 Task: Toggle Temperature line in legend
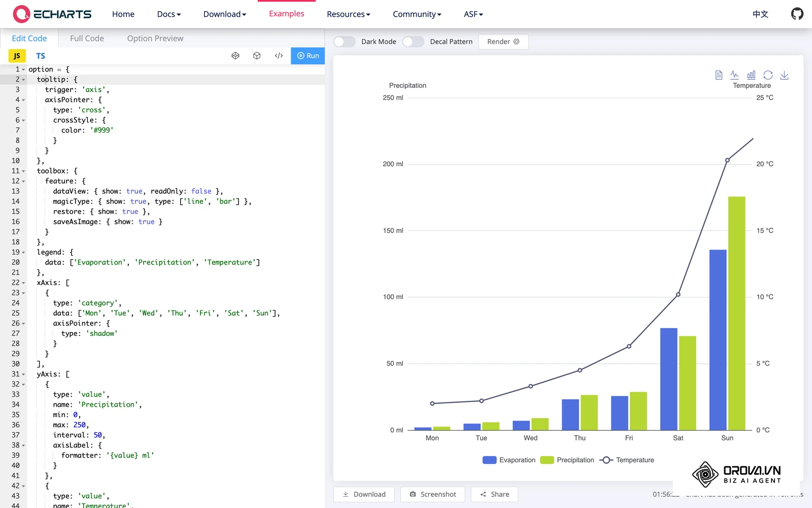(x=627, y=460)
